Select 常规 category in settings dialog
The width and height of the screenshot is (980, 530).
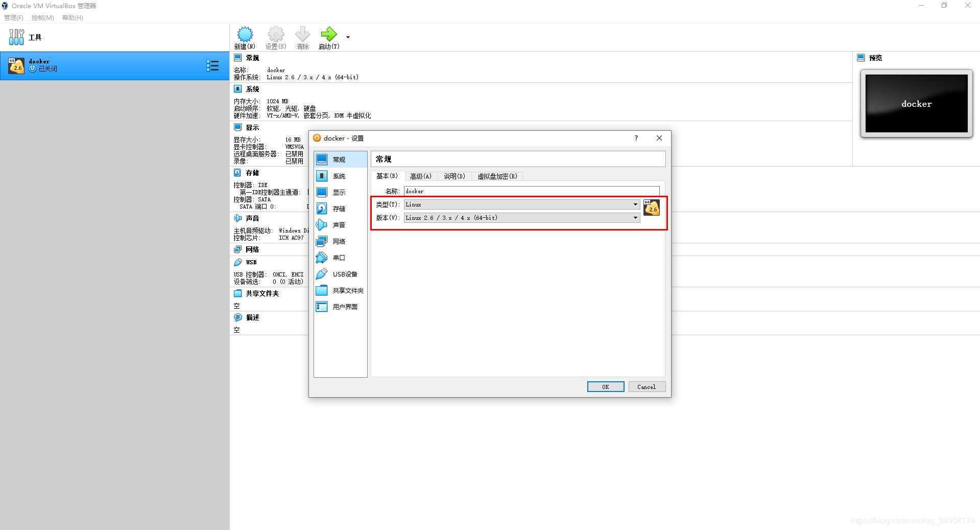(340, 159)
